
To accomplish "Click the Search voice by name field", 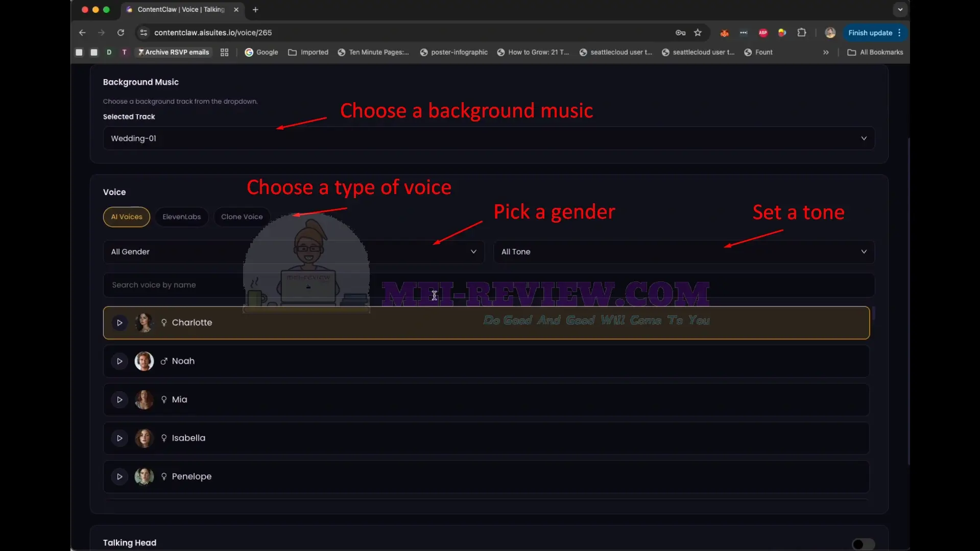I will click(x=489, y=285).
